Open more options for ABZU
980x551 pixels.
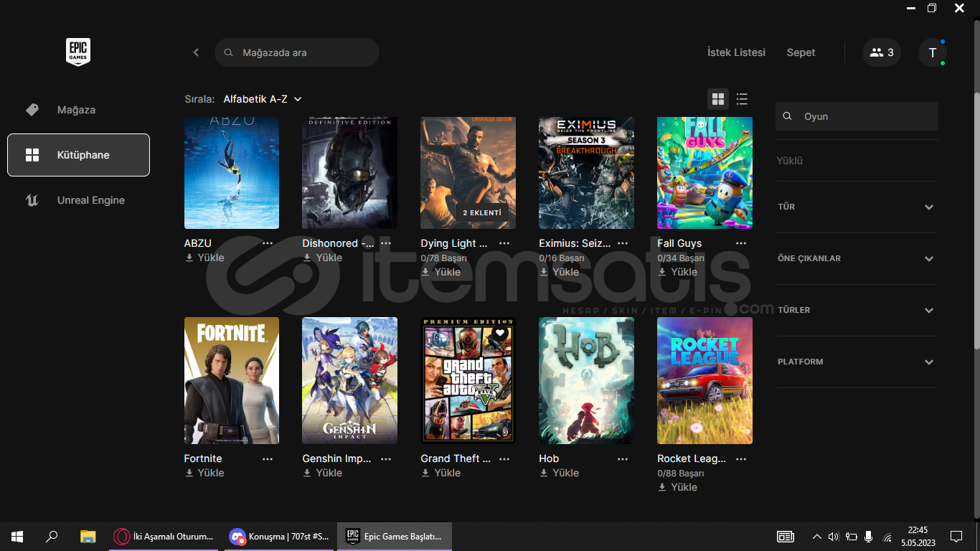[268, 243]
